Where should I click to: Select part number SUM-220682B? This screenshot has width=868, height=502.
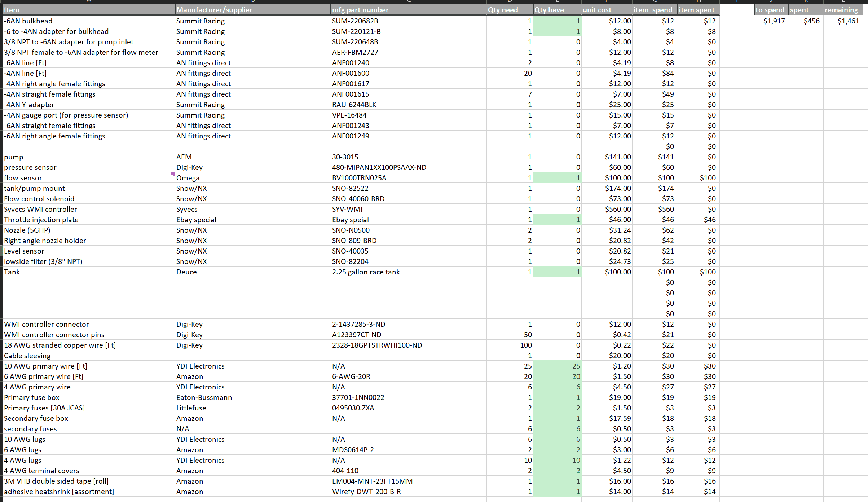(x=409, y=21)
